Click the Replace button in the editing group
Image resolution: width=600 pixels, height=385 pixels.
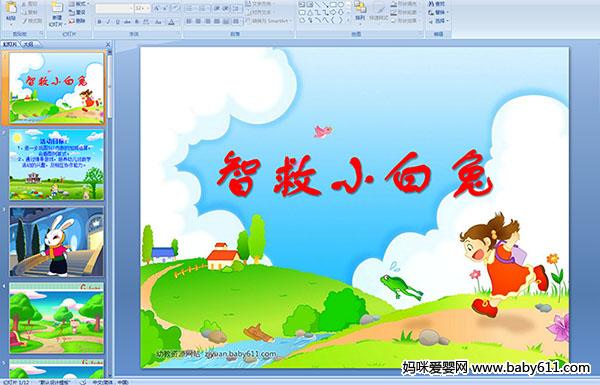[x=437, y=12]
